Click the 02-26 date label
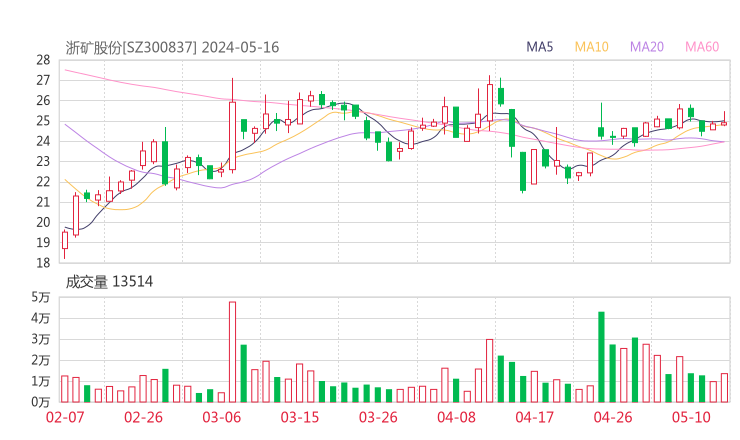The height and width of the screenshot is (440, 740). click(143, 417)
